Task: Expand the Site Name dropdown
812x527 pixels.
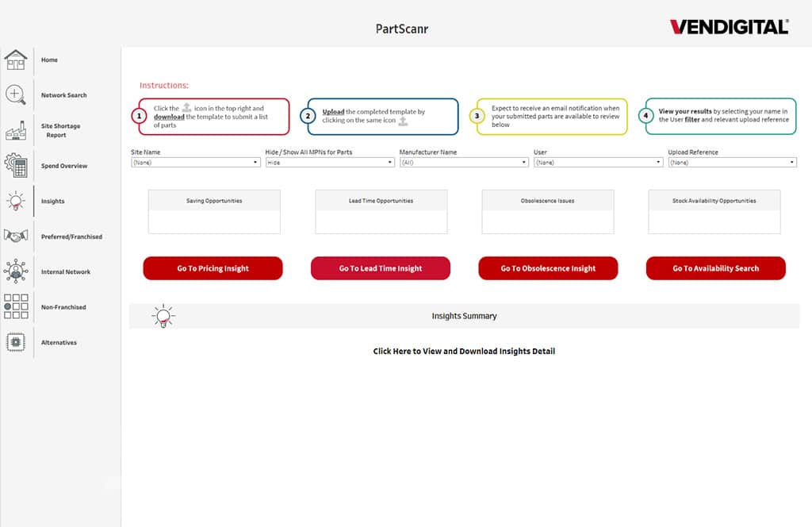Action: coord(195,163)
